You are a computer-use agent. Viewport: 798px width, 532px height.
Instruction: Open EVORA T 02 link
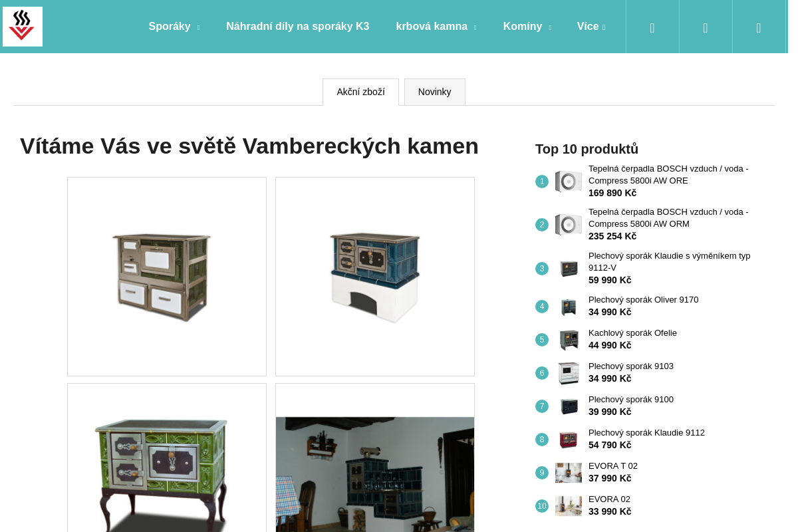point(613,466)
